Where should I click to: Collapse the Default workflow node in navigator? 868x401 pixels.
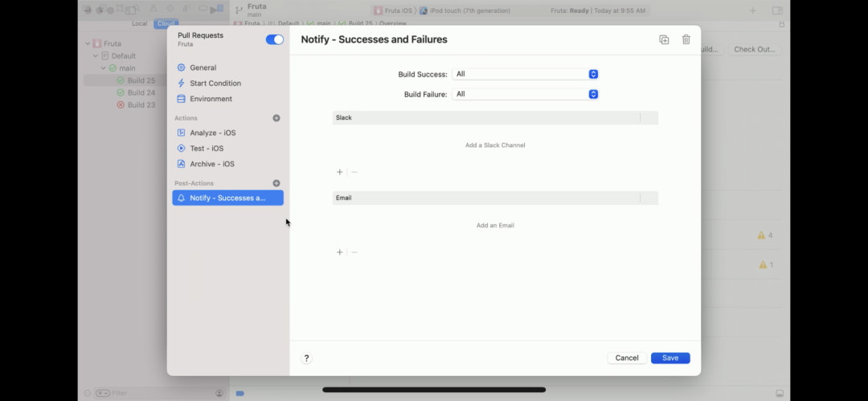click(x=95, y=56)
